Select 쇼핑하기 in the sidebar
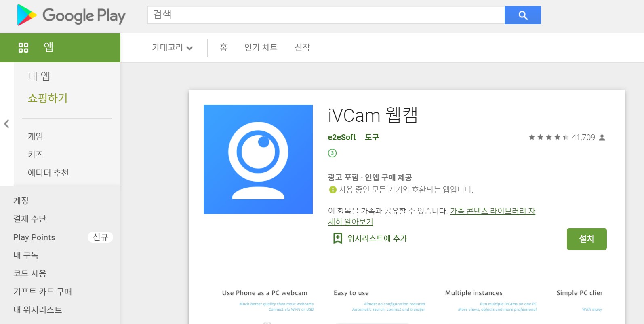This screenshot has width=644, height=324. click(x=48, y=98)
